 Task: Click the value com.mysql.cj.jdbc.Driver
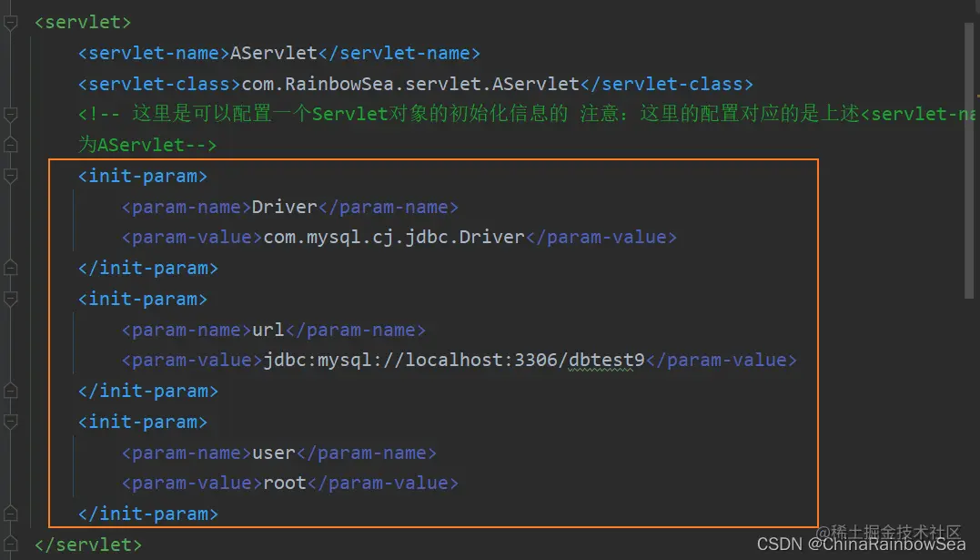[x=394, y=237]
